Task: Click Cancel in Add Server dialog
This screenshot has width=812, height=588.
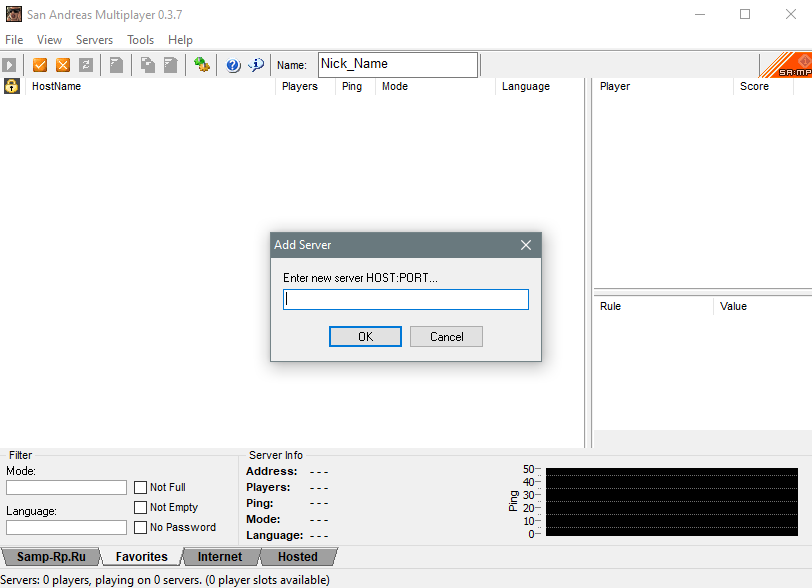Action: pyautogui.click(x=446, y=337)
